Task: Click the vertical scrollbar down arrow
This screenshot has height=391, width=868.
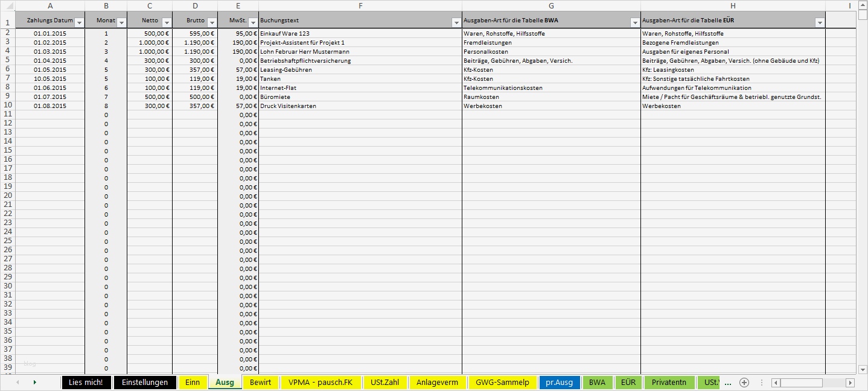Action: 862,370
